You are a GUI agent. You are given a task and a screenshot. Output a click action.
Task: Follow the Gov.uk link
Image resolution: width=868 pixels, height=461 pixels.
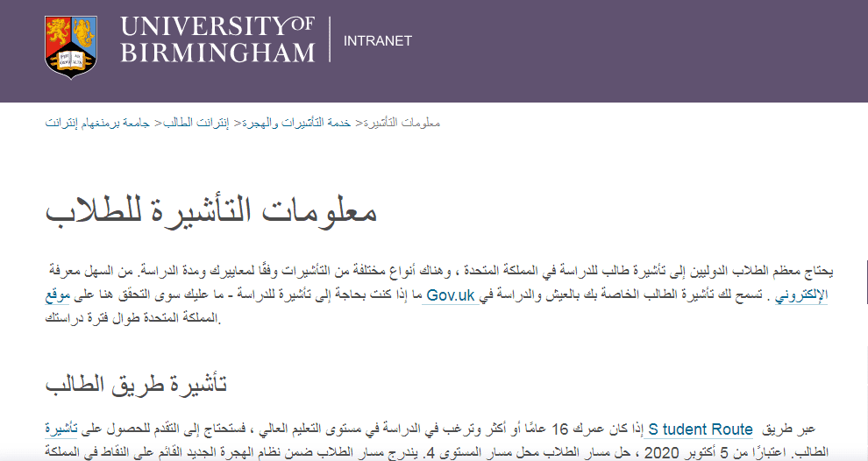[x=451, y=295]
